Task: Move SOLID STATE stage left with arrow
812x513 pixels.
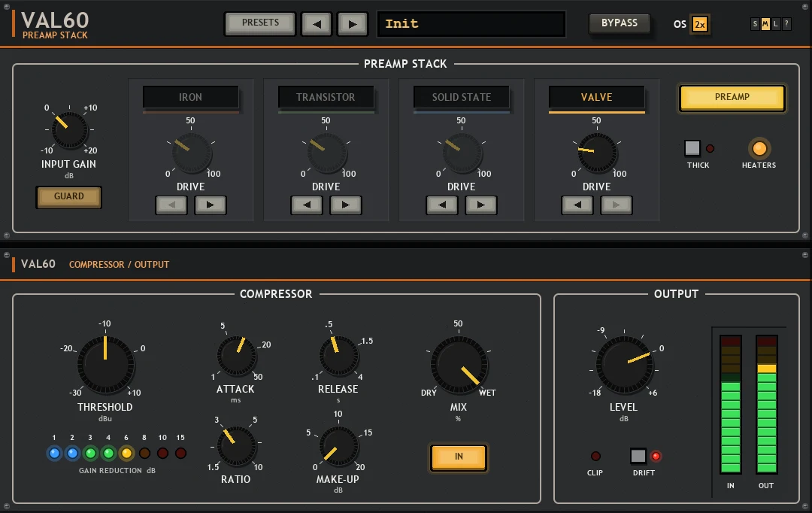Action: pos(442,205)
